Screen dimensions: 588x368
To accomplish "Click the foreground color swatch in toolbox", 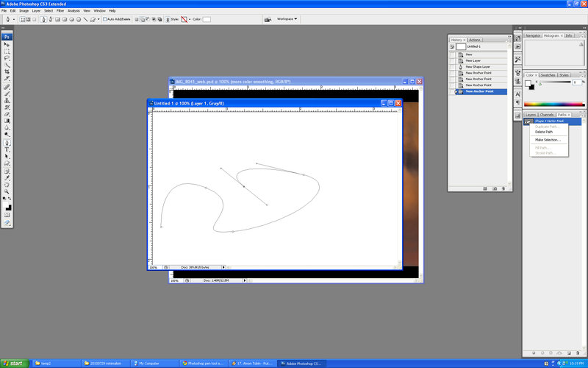I will click(6, 205).
